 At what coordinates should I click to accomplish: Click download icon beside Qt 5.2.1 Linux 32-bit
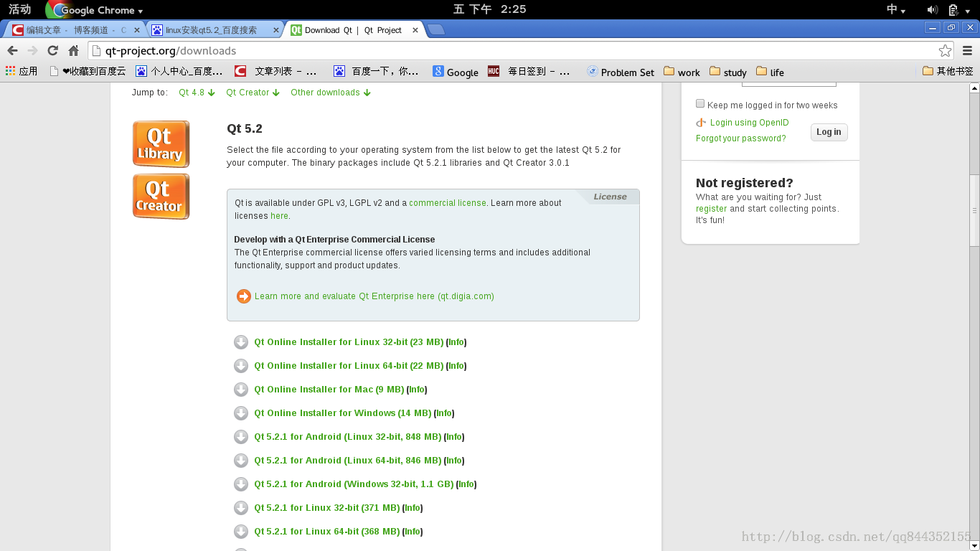241,508
